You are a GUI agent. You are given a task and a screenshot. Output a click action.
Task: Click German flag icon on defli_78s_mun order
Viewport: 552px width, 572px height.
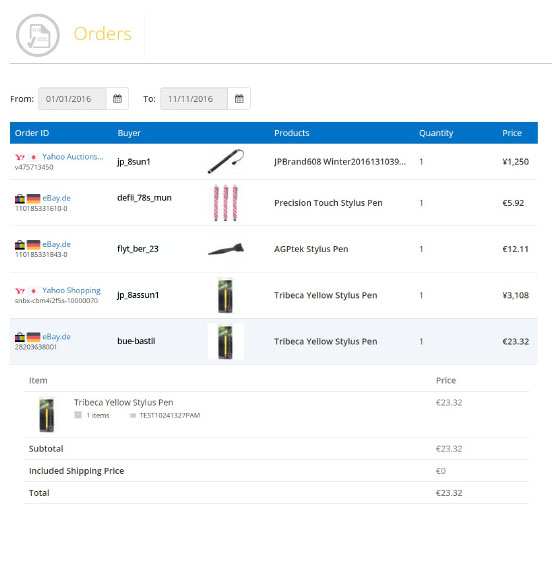pos(33,199)
